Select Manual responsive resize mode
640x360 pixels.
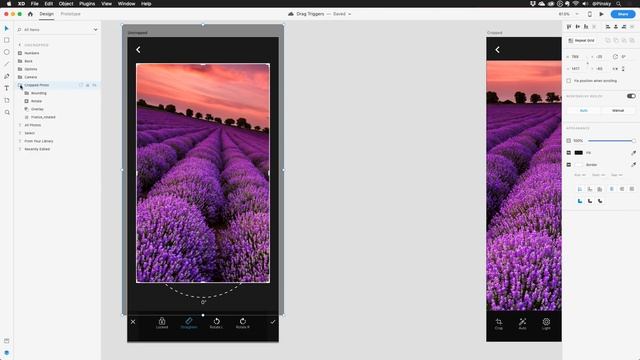point(618,111)
